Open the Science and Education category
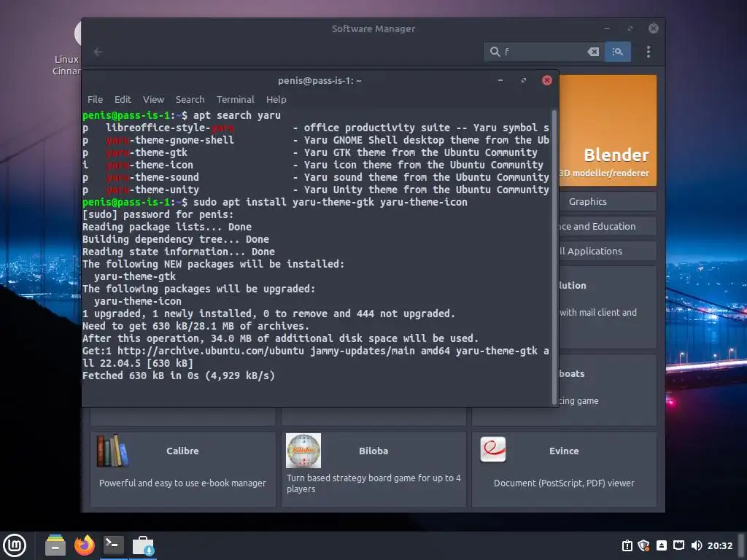The image size is (747, 560). click(x=608, y=226)
